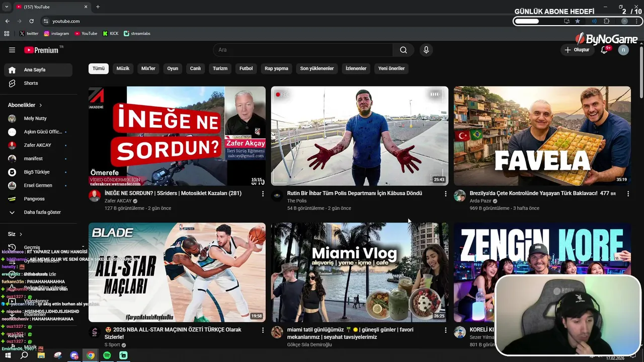Open Chrome from the taskbar
This screenshot has width=644, height=362.
click(x=90, y=355)
